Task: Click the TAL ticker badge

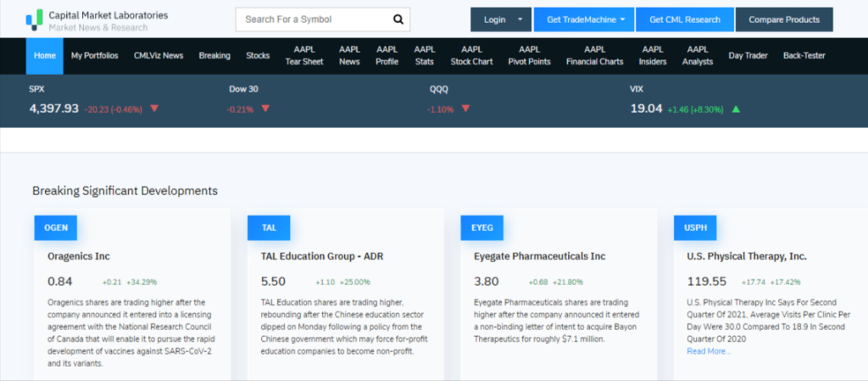Action: [x=269, y=227]
